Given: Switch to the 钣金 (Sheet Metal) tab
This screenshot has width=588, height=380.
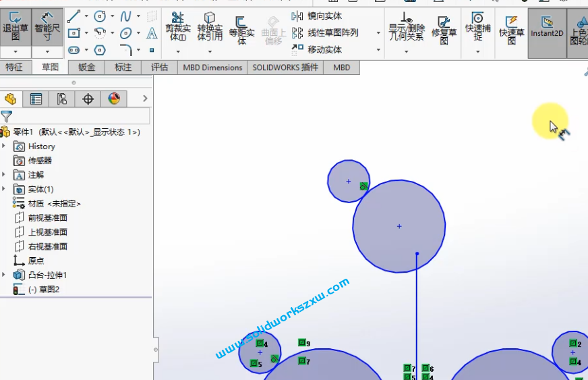Looking at the screenshot, I should 86,67.
